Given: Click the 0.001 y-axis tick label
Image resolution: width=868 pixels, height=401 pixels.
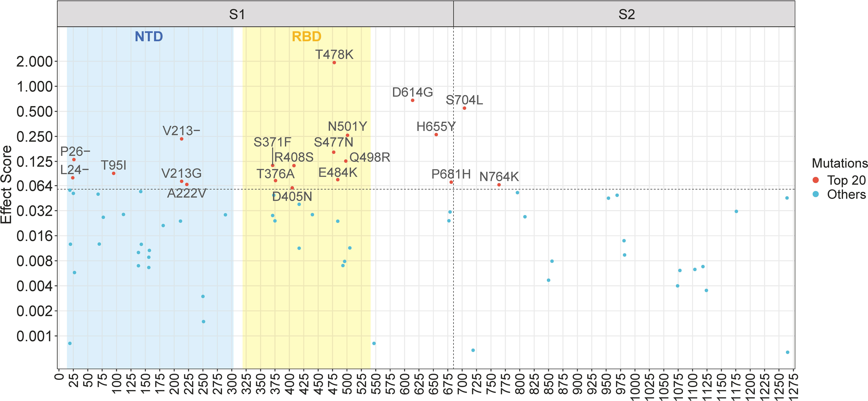Looking at the screenshot, I should click(35, 336).
